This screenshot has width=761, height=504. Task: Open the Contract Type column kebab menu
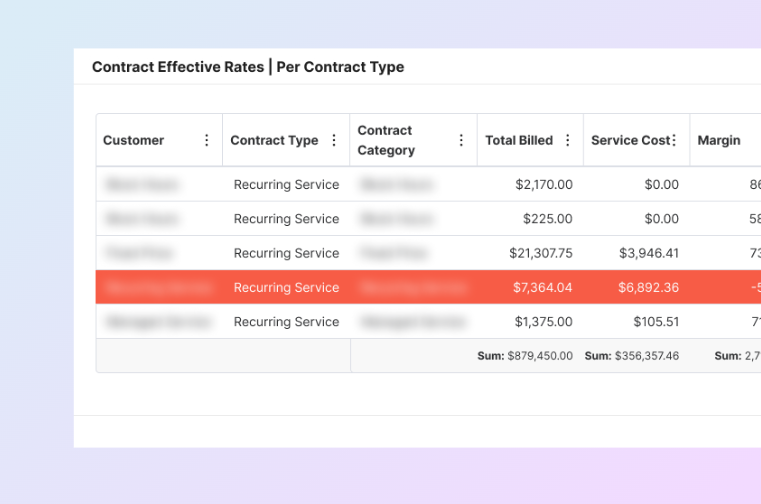[334, 141]
